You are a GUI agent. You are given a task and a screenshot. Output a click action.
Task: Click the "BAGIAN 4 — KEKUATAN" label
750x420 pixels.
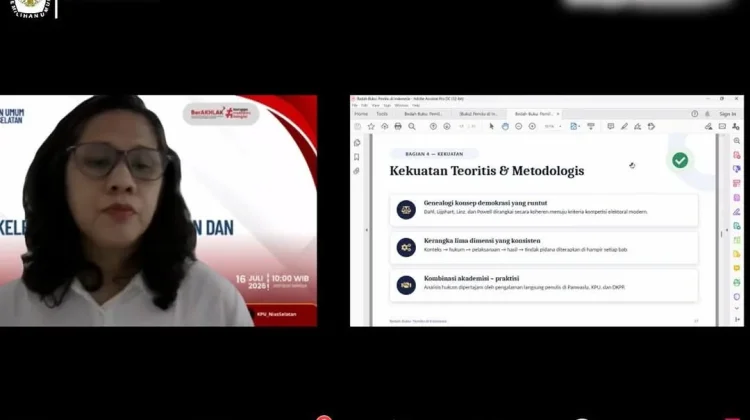click(434, 154)
